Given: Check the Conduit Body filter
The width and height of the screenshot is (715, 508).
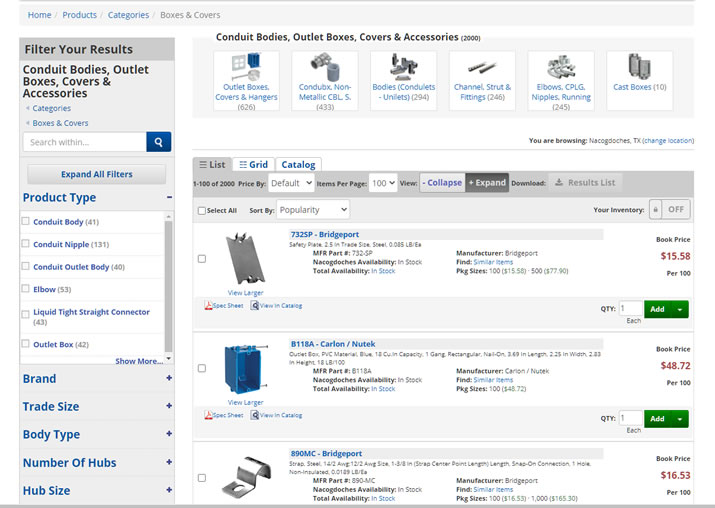Looking at the screenshot, I should [x=26, y=221].
